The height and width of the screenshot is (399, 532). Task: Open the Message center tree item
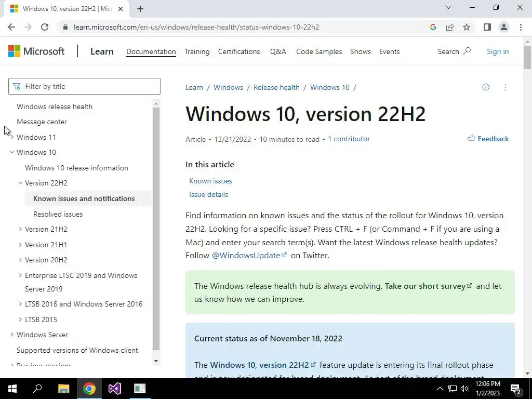pyautogui.click(x=42, y=122)
